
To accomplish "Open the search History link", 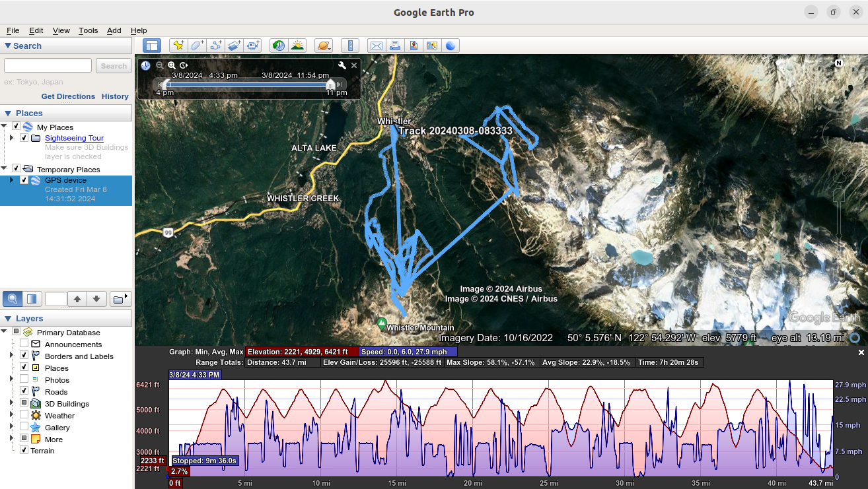I will pyautogui.click(x=115, y=96).
